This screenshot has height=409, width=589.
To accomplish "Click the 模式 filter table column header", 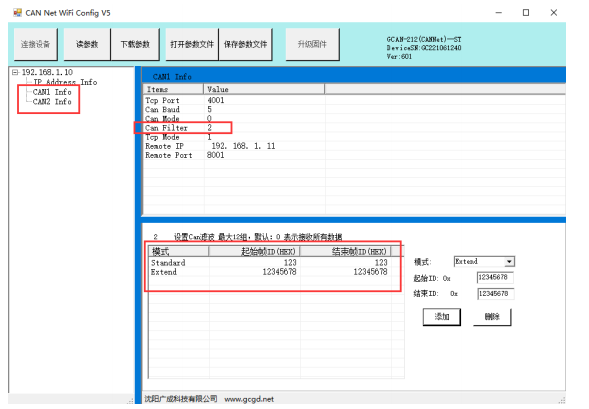I will pos(179,251).
